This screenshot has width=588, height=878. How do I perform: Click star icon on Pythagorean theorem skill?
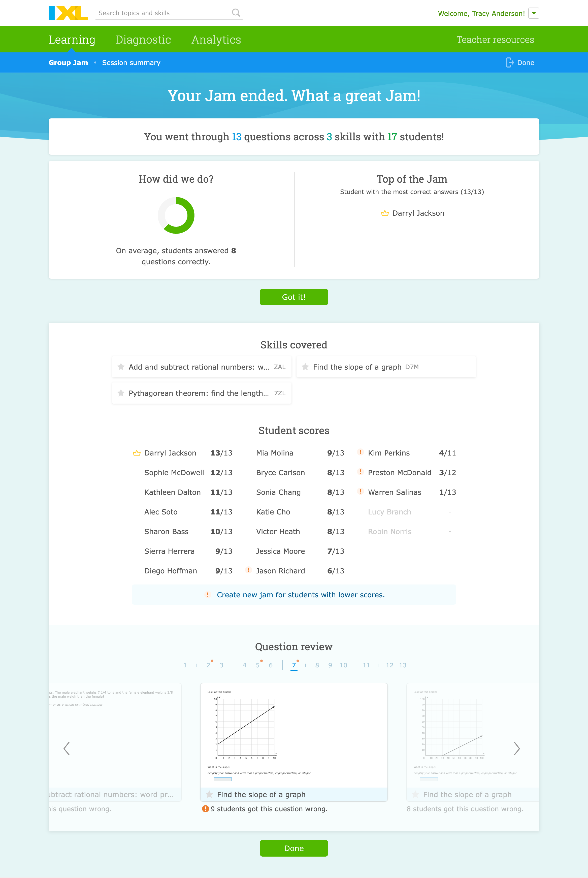click(x=121, y=393)
